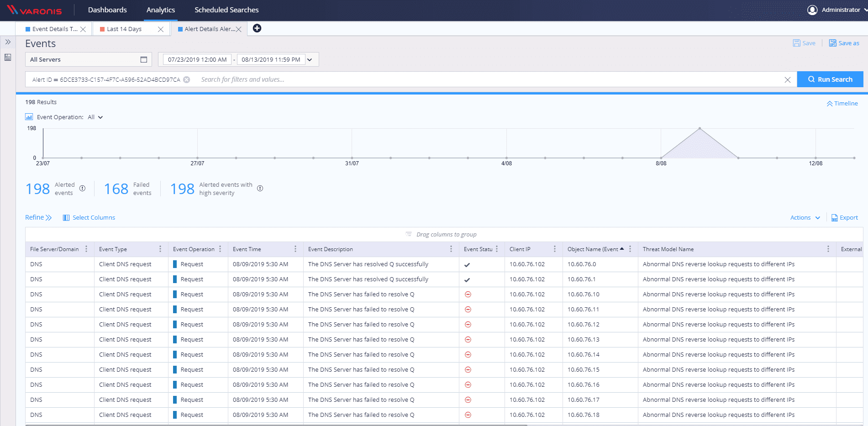
Task: Click the Refine link
Action: pyautogui.click(x=38, y=218)
